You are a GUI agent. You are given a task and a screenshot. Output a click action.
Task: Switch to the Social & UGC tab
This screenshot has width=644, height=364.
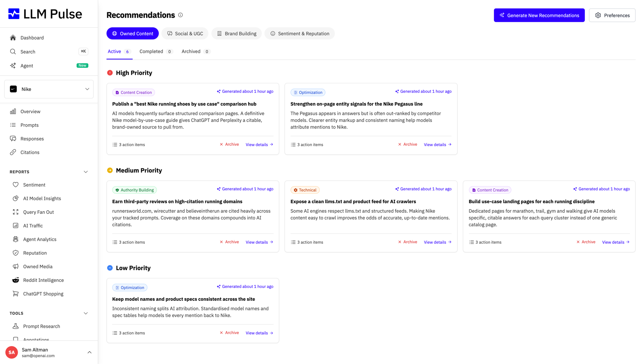click(x=185, y=34)
